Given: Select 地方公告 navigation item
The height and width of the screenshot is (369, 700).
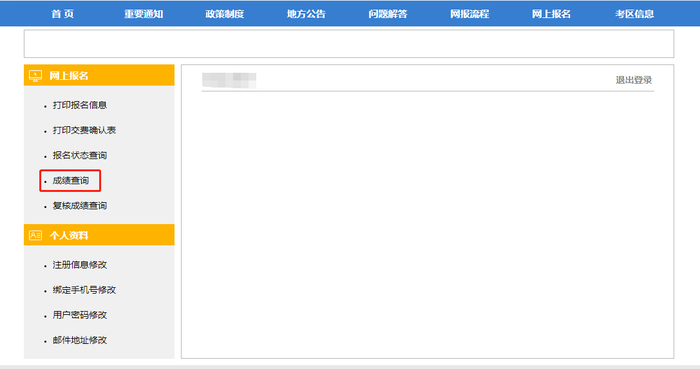Looking at the screenshot, I should pos(306,14).
